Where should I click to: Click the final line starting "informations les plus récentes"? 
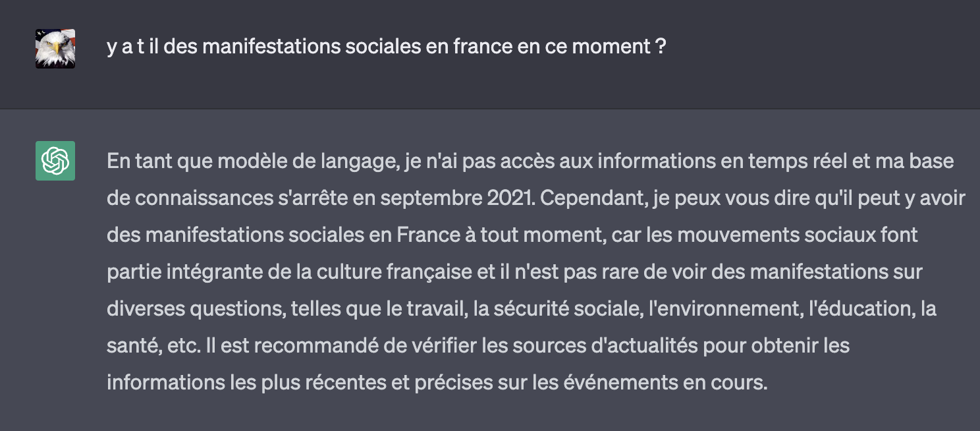[x=437, y=382]
